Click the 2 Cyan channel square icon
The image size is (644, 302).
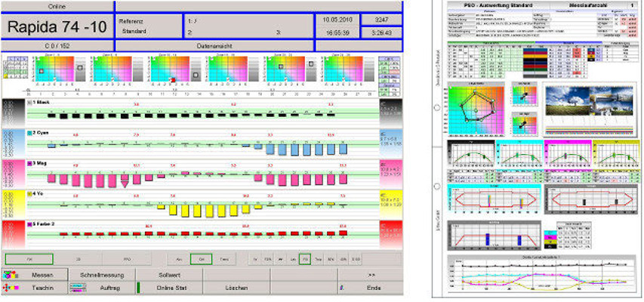(x=29, y=132)
